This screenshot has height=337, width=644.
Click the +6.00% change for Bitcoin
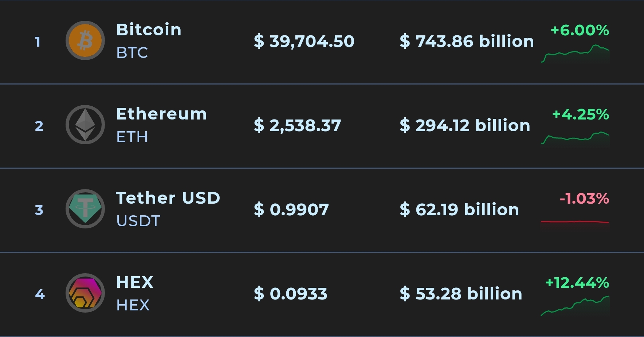coord(580,30)
